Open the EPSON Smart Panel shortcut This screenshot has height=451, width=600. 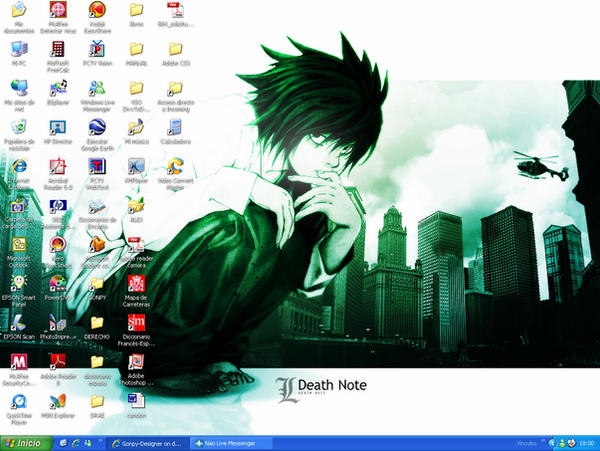tap(19, 291)
